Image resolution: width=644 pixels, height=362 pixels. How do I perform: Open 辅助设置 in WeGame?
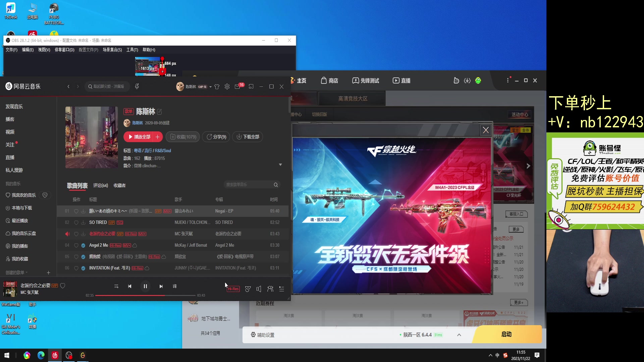263,335
